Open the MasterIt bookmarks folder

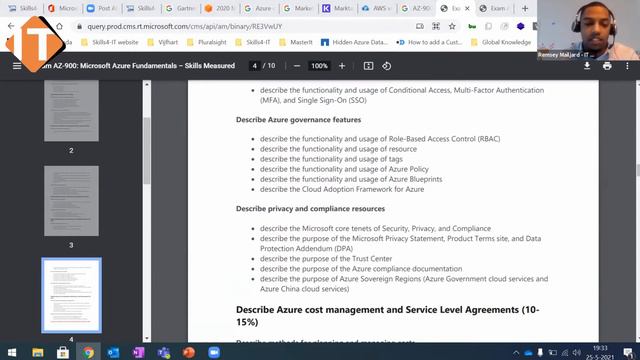point(296,42)
